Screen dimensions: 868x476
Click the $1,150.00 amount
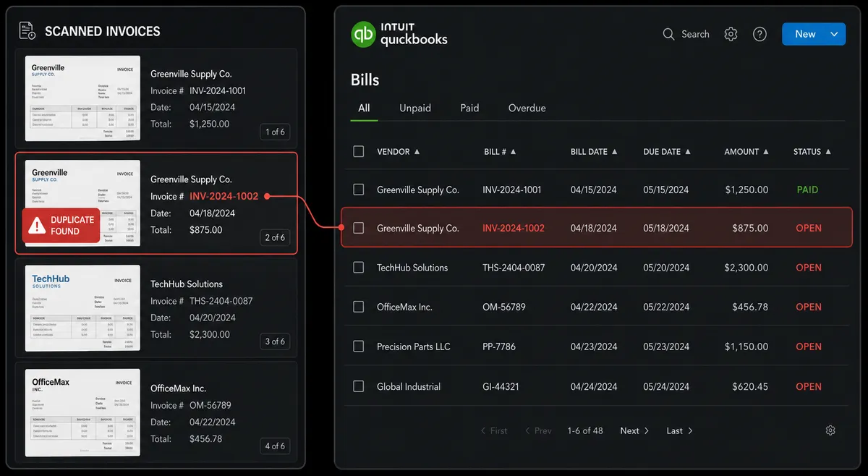(746, 347)
